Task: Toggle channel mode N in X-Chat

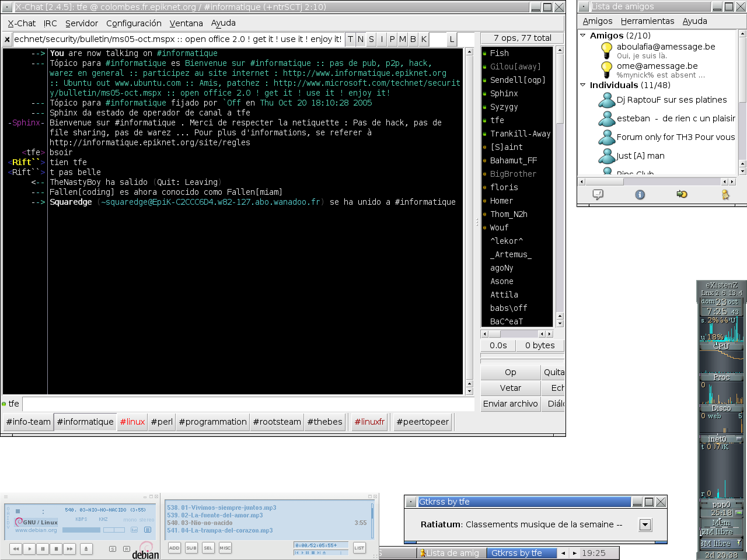Action: click(x=361, y=39)
